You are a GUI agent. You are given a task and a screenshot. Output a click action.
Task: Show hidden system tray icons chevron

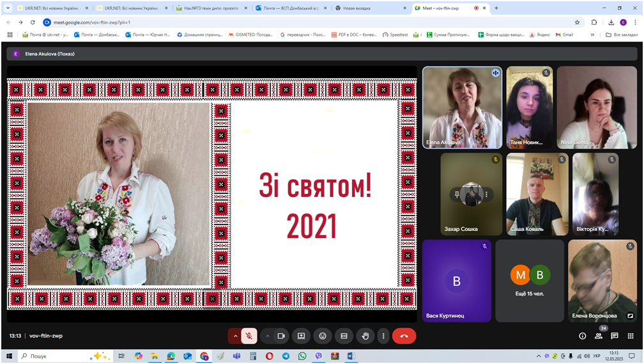(539, 356)
